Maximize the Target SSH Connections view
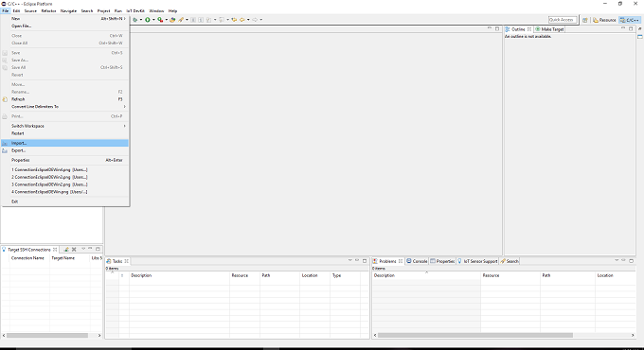Viewport: 644px width, 350px height. coord(98,249)
